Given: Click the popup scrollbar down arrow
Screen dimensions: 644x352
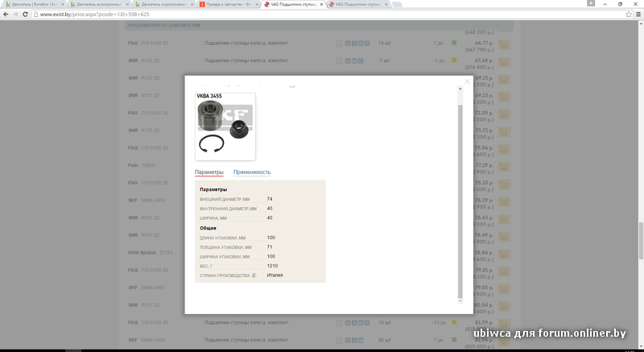Looking at the screenshot, I should click(x=460, y=301).
